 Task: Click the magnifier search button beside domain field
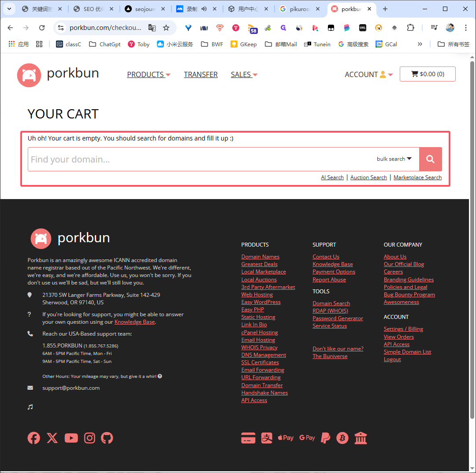pyautogui.click(x=430, y=159)
